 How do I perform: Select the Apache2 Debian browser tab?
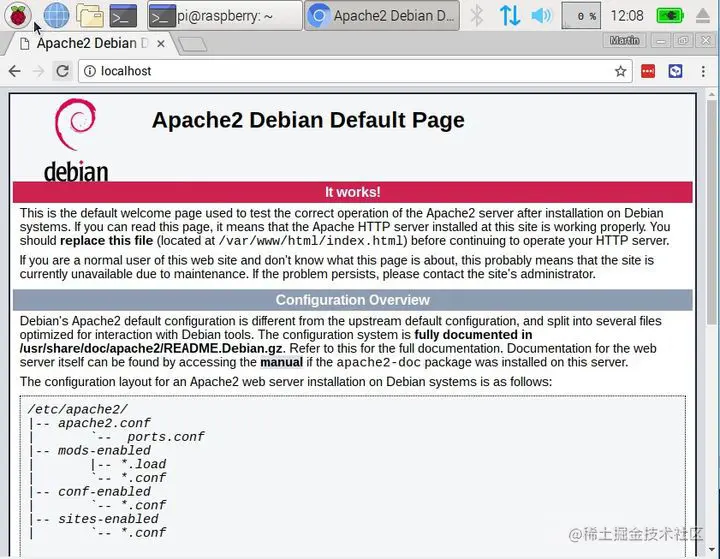[x=90, y=44]
